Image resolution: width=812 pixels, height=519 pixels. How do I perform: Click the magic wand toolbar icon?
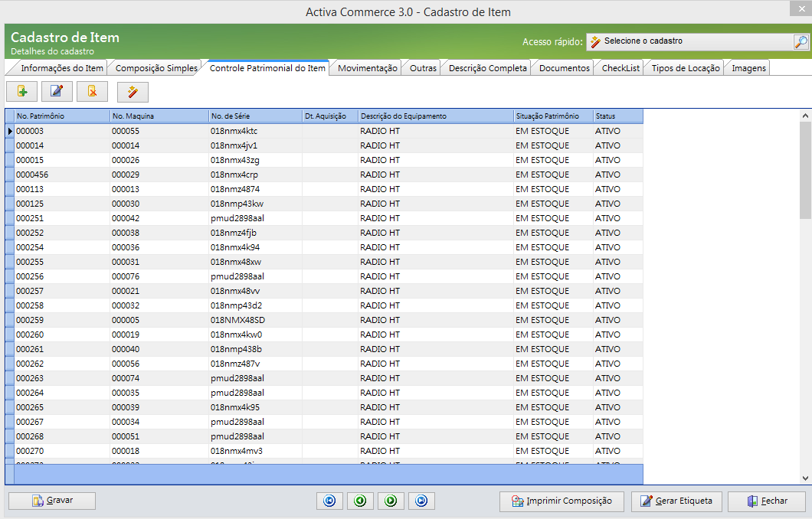point(133,92)
